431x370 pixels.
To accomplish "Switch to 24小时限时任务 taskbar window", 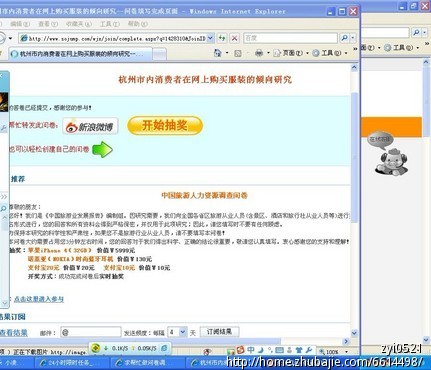I will [71, 363].
